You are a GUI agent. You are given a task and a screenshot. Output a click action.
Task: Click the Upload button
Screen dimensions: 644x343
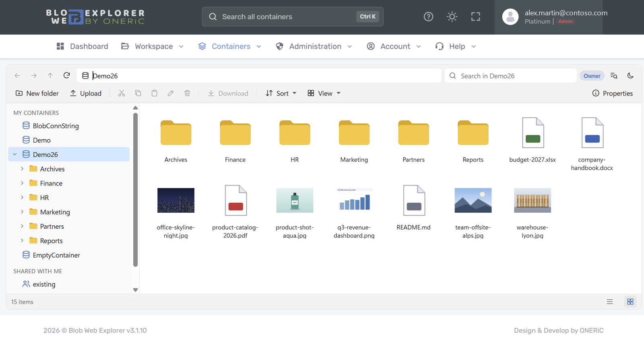pyautogui.click(x=85, y=93)
